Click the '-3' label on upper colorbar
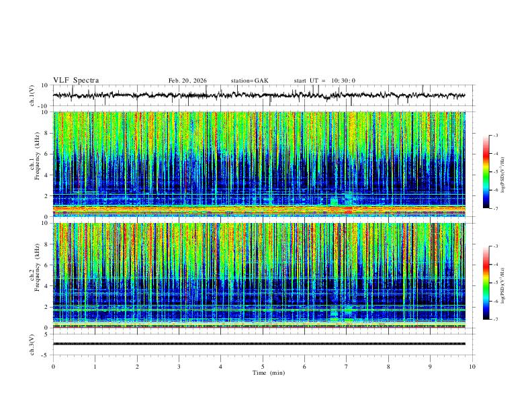The image size is (532, 411). tap(496, 135)
